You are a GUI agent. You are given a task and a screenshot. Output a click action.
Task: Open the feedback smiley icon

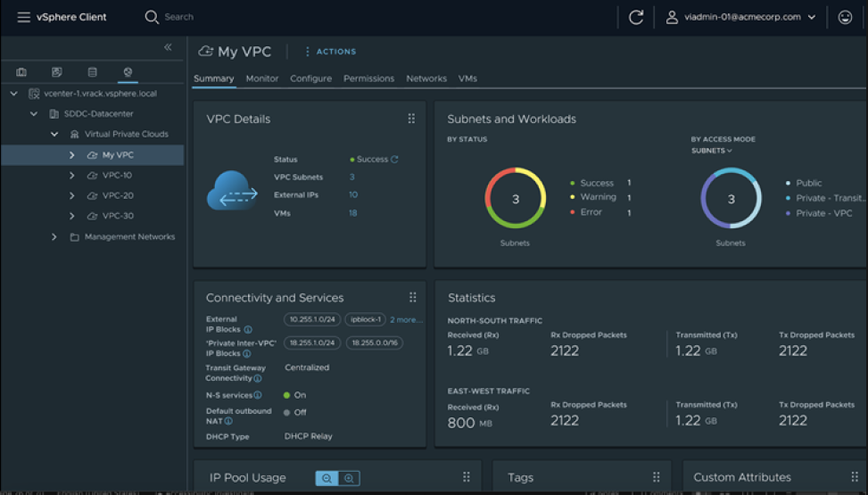click(x=845, y=17)
